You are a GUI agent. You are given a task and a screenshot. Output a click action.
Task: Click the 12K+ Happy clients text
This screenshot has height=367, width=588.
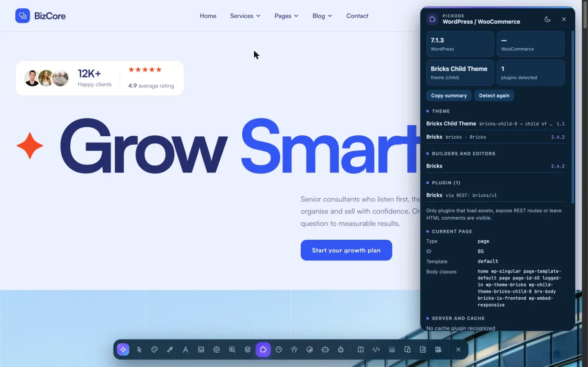point(94,78)
